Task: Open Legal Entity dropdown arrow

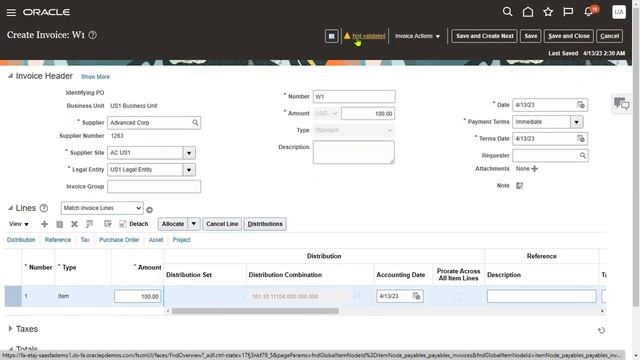Action: click(189, 170)
